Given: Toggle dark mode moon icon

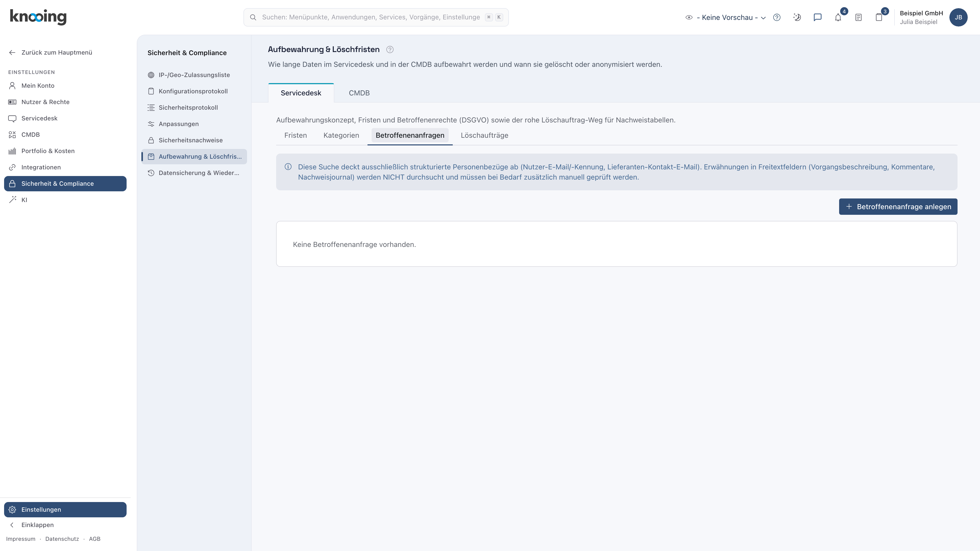Looking at the screenshot, I should click(797, 18).
